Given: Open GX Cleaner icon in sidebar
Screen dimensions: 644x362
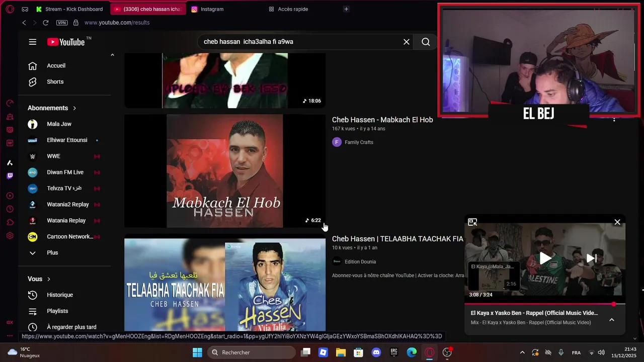Looking at the screenshot, I should tap(10, 117).
